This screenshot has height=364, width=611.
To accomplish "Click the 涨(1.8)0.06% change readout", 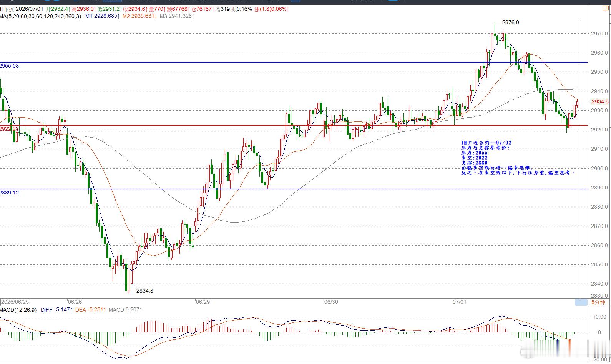I will (x=272, y=9).
